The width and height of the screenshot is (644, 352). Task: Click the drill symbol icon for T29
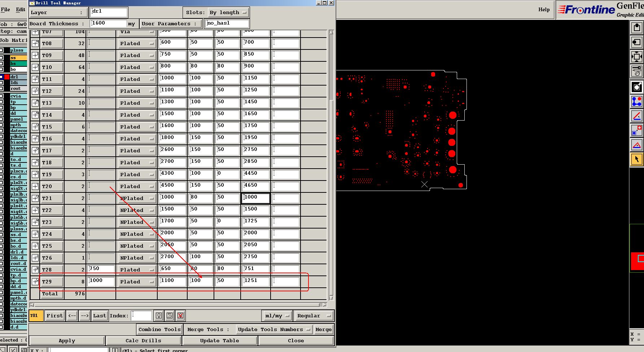pyautogui.click(x=35, y=282)
